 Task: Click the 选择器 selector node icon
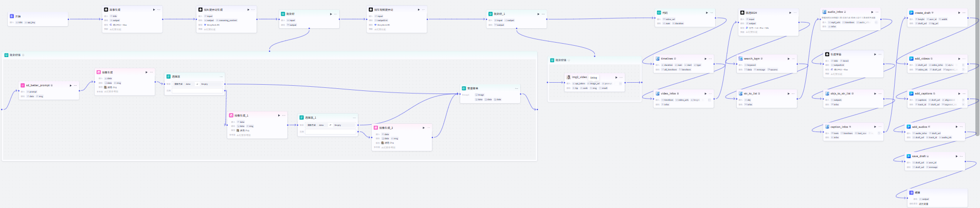pyautogui.click(x=169, y=77)
